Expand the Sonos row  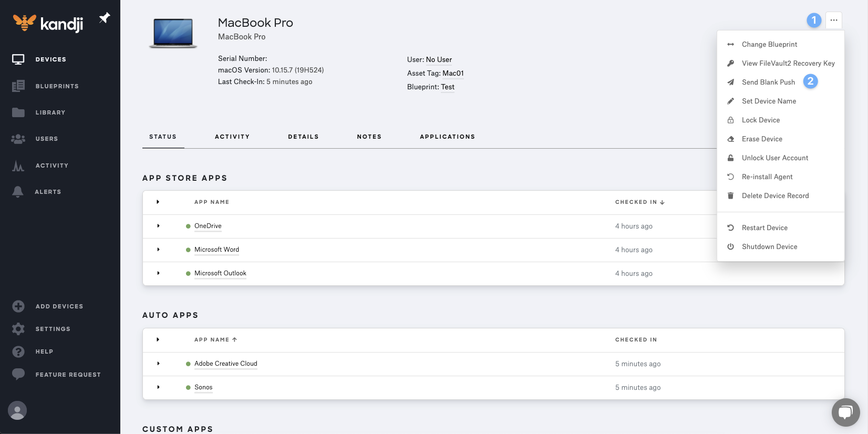click(x=158, y=387)
